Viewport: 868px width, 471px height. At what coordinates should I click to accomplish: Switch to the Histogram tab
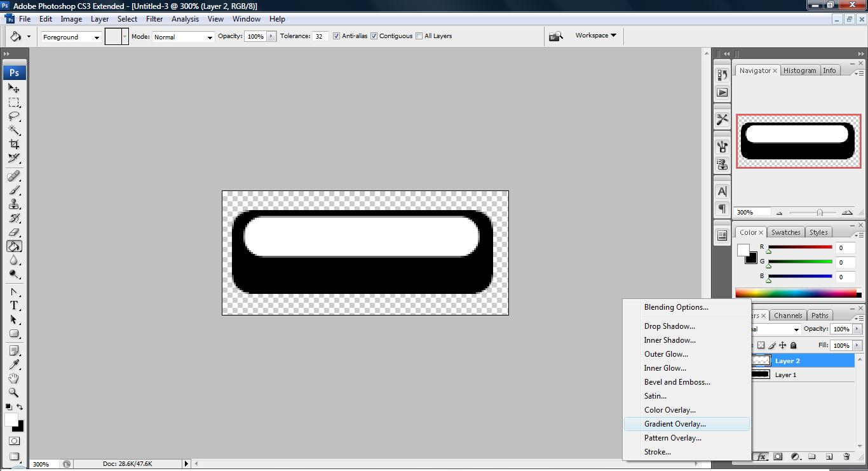point(799,70)
